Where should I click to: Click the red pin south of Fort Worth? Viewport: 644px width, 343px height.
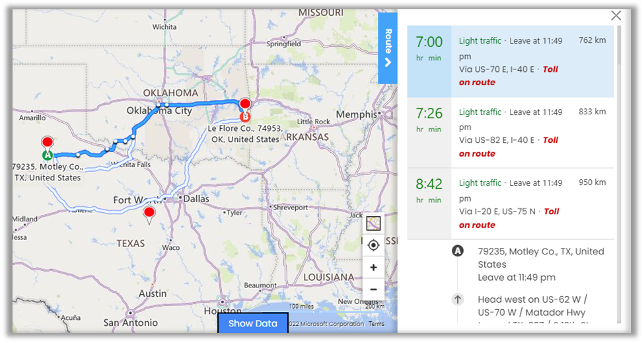point(149,213)
